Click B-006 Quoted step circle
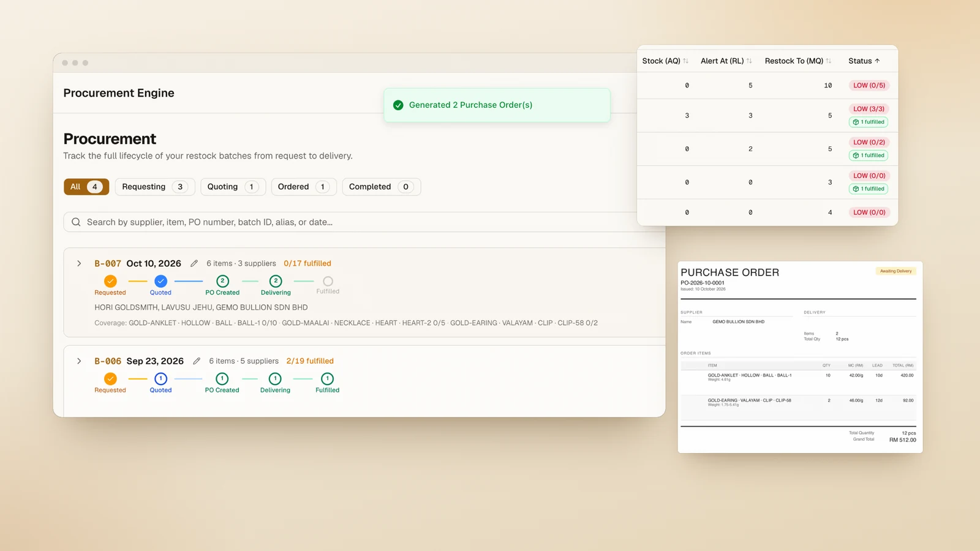This screenshot has width=980, height=551. [x=160, y=379]
